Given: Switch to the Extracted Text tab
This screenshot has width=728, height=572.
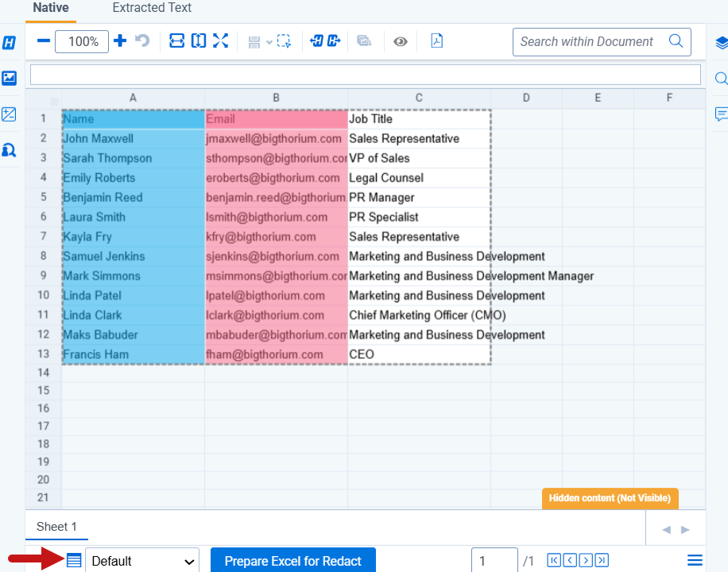Looking at the screenshot, I should click(x=152, y=8).
